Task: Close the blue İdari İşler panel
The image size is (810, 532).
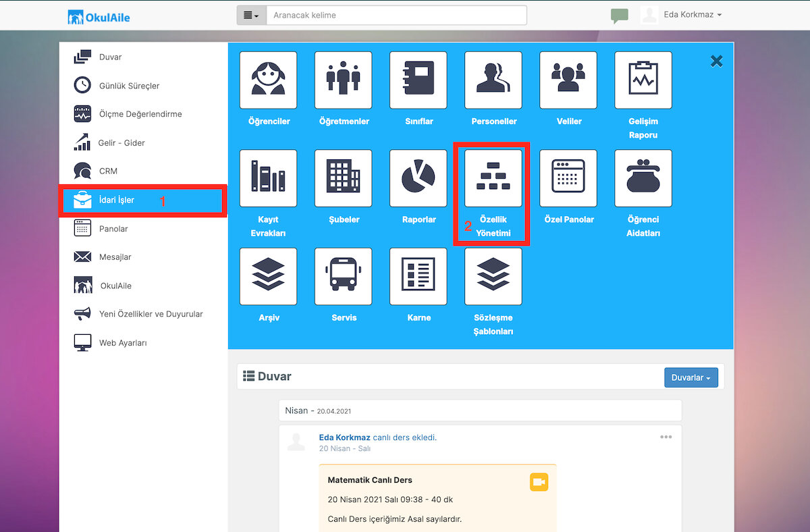Action: [716, 61]
